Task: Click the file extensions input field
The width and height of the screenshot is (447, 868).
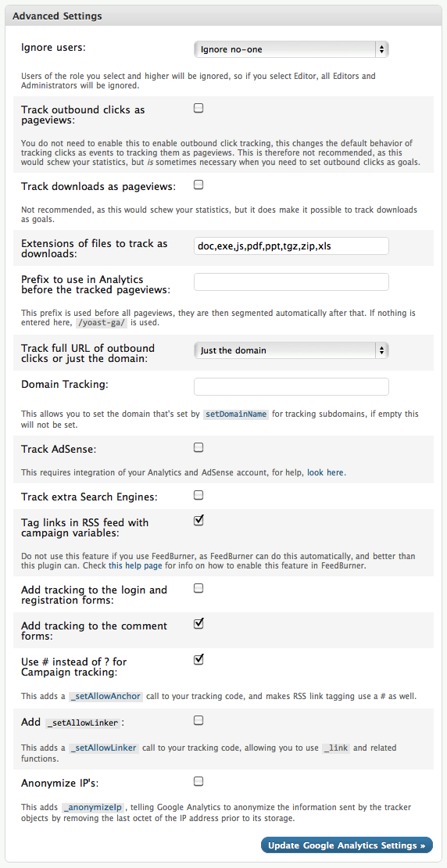Action: click(291, 246)
